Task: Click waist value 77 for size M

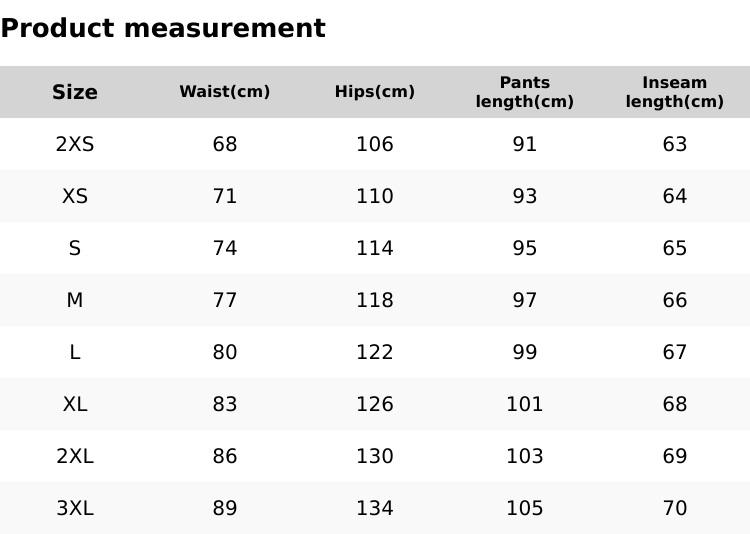Action: click(225, 300)
